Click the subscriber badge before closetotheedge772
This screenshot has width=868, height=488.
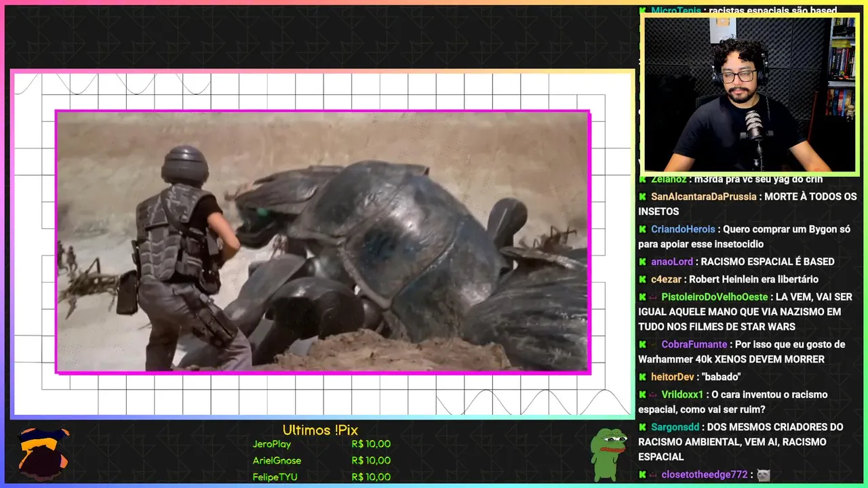654,474
